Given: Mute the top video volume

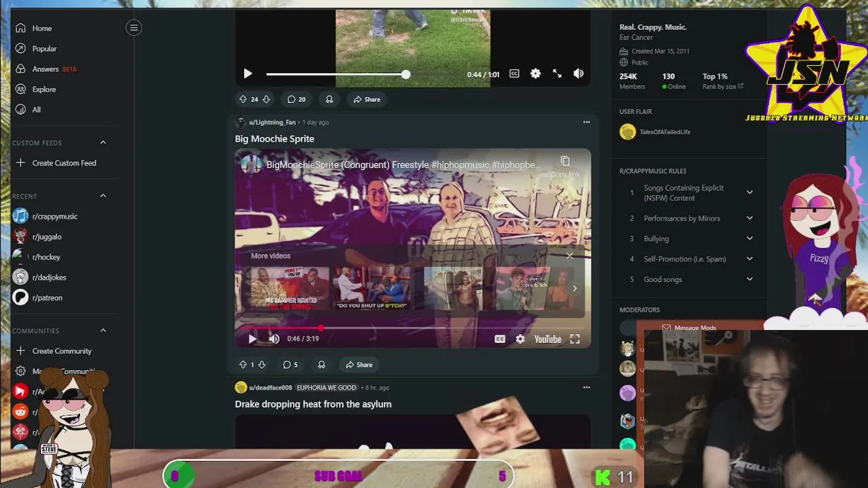Looking at the screenshot, I should 578,74.
